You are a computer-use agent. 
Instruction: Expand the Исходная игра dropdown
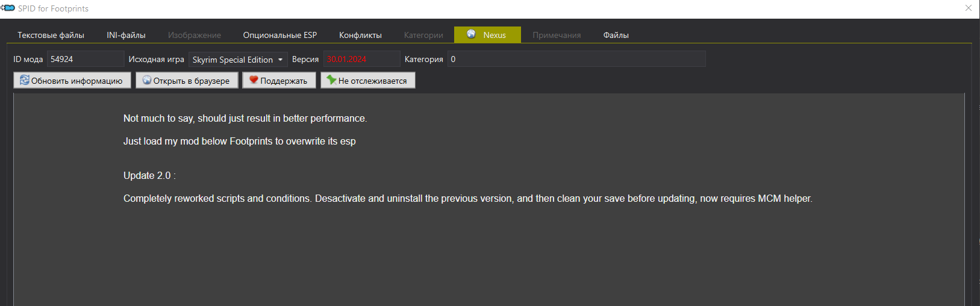280,60
